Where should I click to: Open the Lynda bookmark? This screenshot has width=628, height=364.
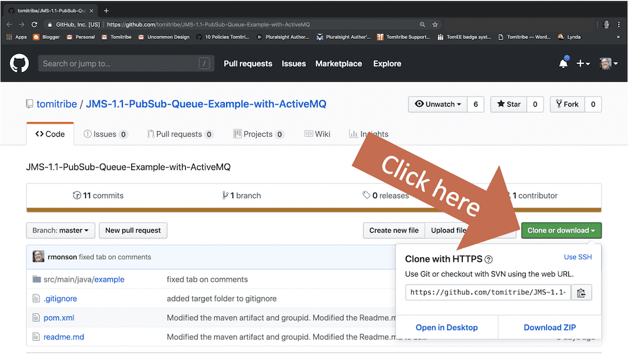click(569, 37)
